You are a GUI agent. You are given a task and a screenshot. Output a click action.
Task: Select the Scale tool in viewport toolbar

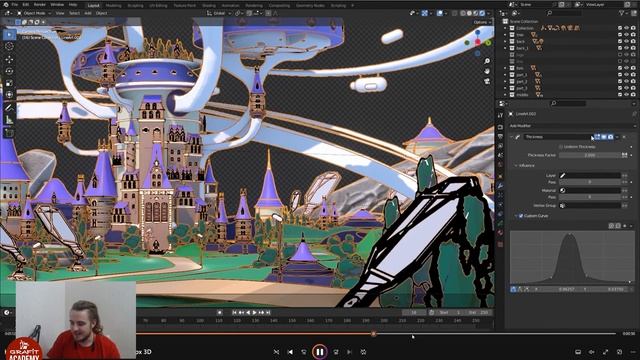[x=9, y=83]
